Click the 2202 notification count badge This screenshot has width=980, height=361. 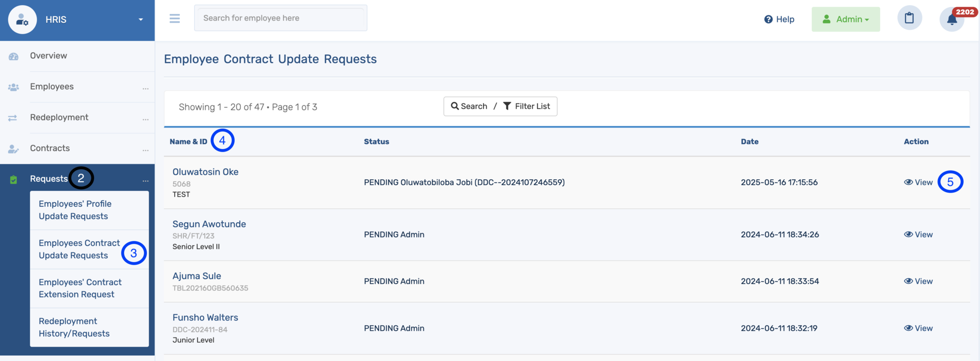pos(965,12)
